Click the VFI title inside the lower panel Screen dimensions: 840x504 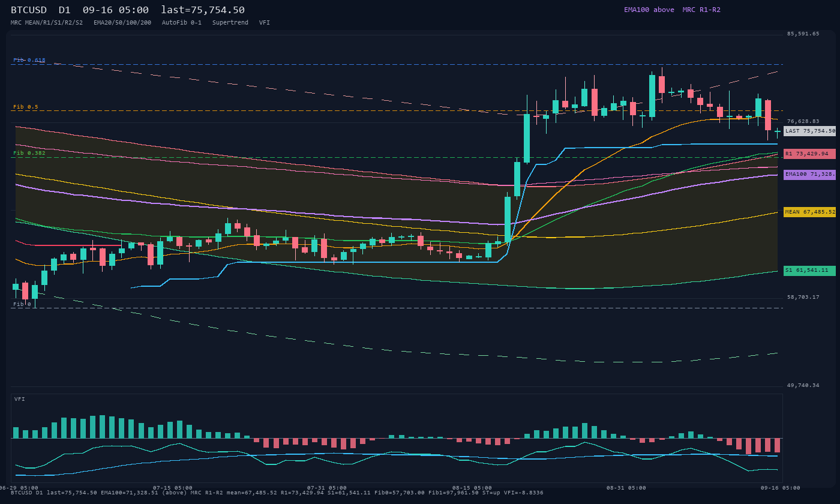click(20, 399)
